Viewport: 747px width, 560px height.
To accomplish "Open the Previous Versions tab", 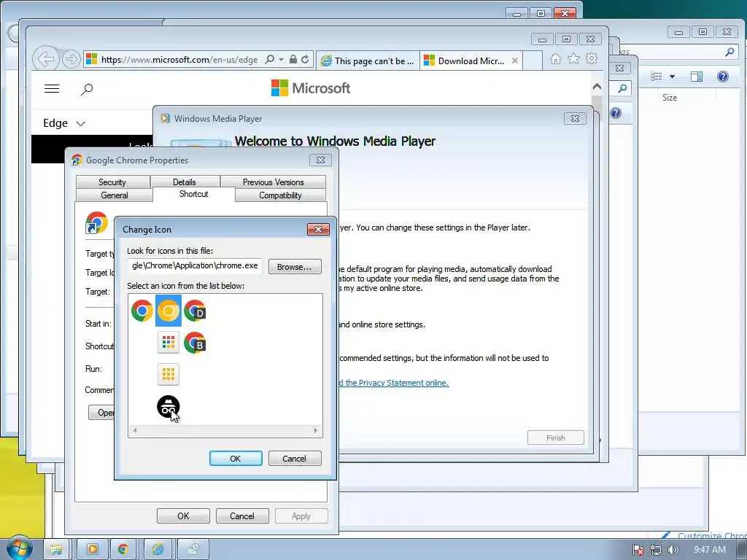I will pyautogui.click(x=273, y=182).
